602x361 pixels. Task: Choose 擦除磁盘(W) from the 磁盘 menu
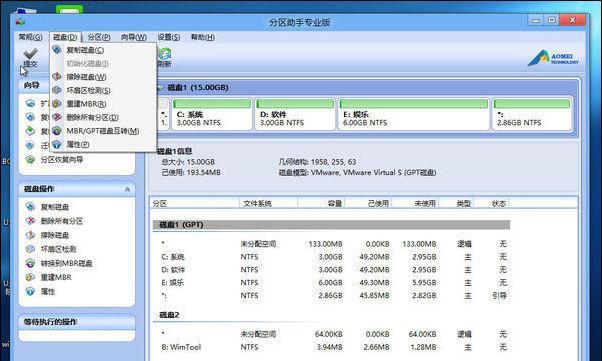pos(86,77)
